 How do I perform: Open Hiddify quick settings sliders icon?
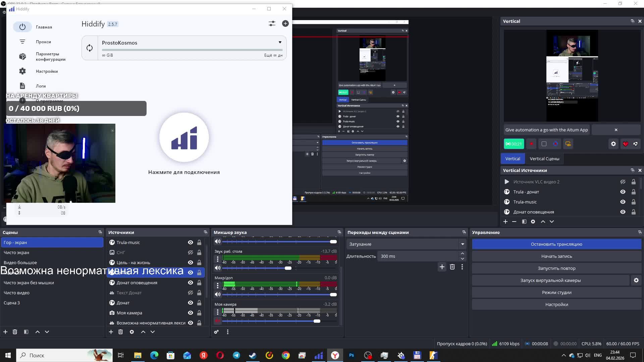click(x=272, y=23)
